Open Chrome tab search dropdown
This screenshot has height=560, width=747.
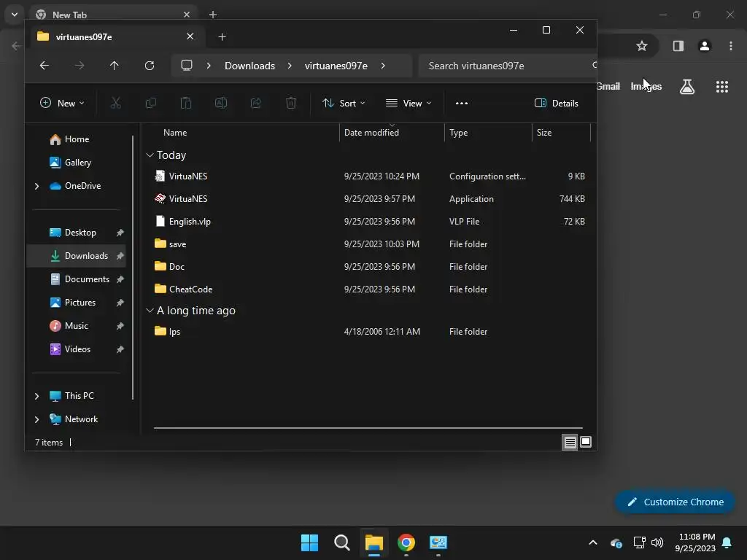click(15, 15)
